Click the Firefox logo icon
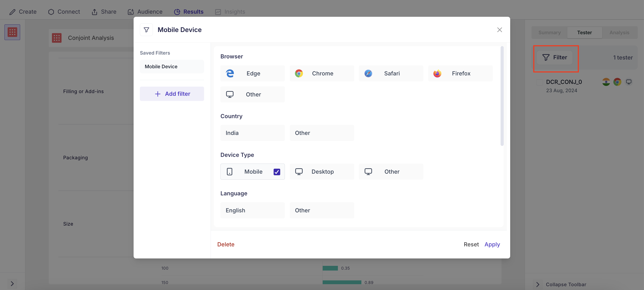Screen dimensions: 644x290 coord(437,73)
